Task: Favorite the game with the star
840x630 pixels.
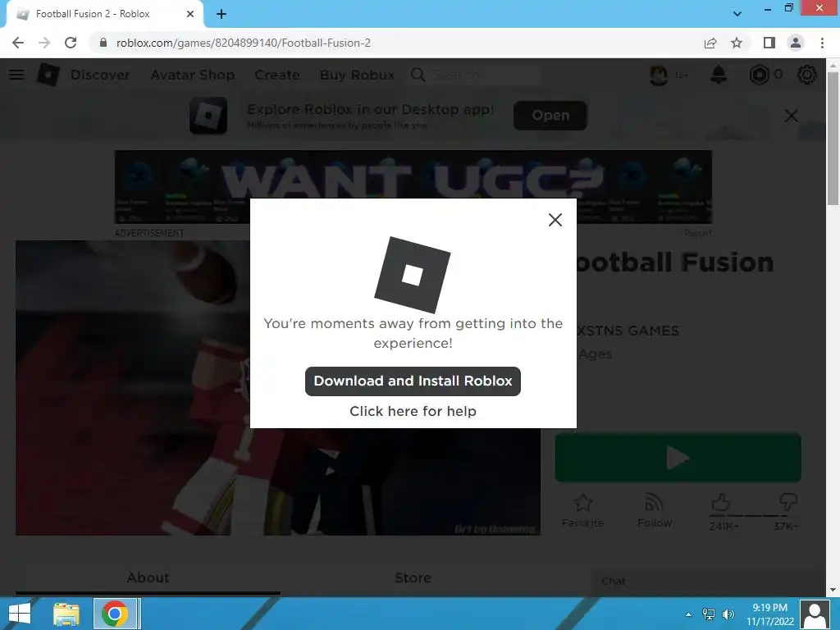Action: (x=583, y=510)
